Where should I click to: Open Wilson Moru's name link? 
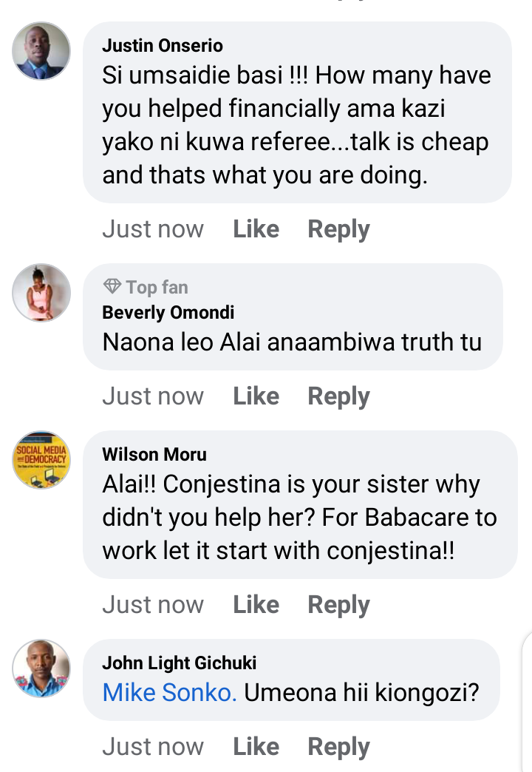(x=154, y=455)
